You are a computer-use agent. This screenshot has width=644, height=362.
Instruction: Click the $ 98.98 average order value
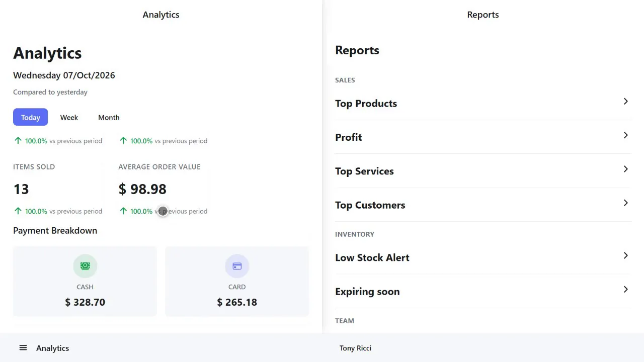coord(142,189)
